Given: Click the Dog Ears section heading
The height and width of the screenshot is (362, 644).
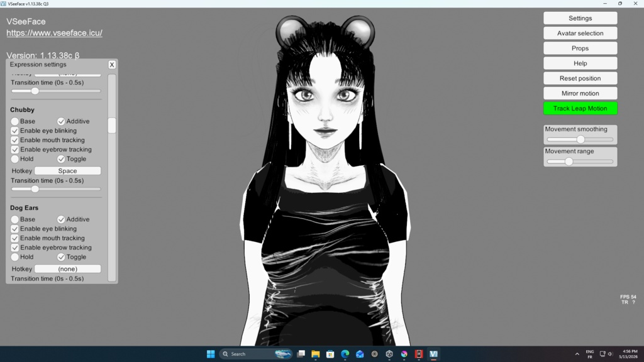Looking at the screenshot, I should click(x=25, y=208).
